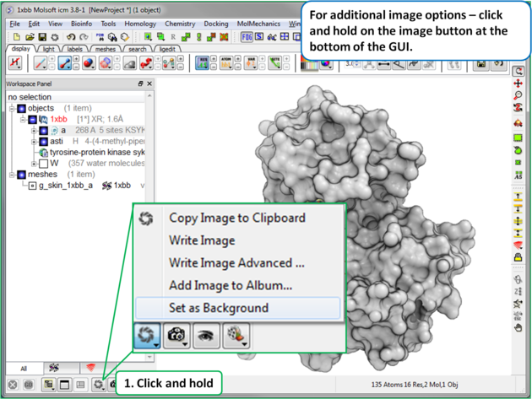This screenshot has width=532, height=399.
Task: Collapse the objects tree node
Action: [x=12, y=109]
